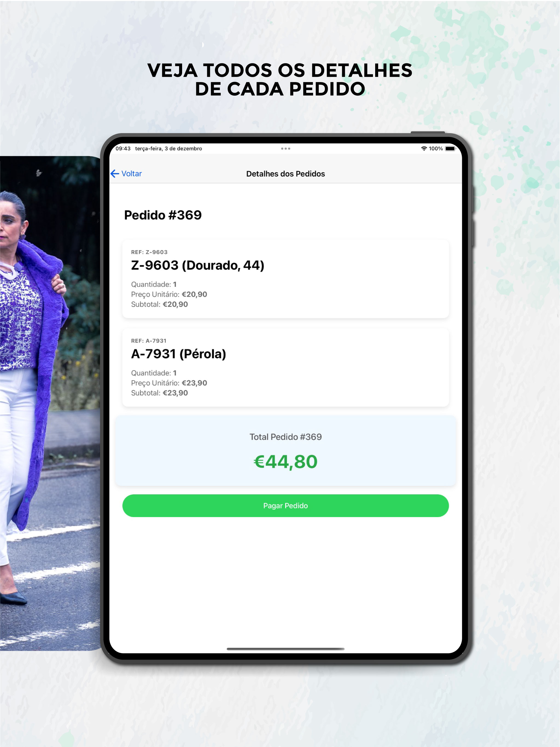The height and width of the screenshot is (747, 560).
Task: Tap the battery icon in status bar
Action: coord(450,148)
